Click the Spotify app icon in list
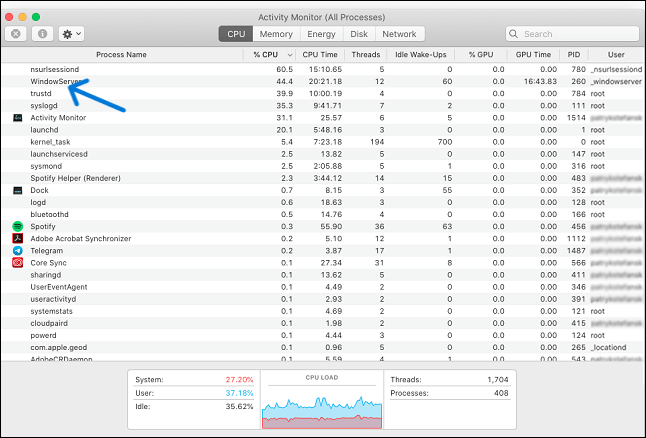646x438 pixels. pyautogui.click(x=18, y=226)
